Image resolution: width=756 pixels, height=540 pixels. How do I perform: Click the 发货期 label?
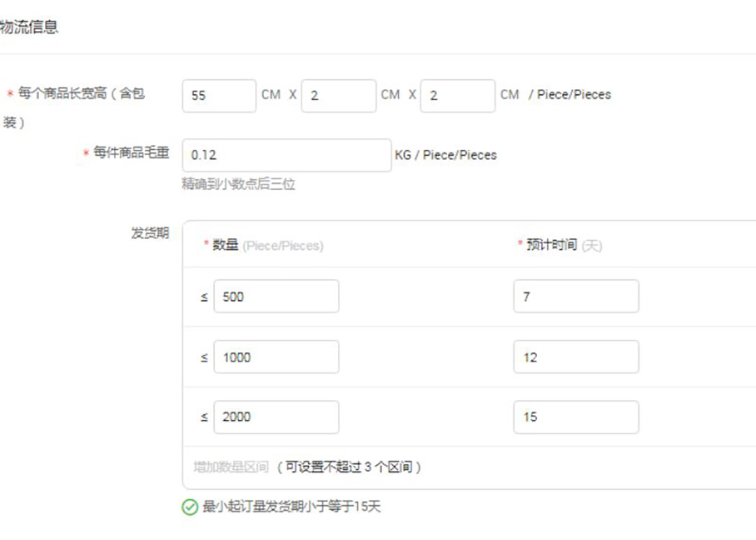[x=150, y=233]
